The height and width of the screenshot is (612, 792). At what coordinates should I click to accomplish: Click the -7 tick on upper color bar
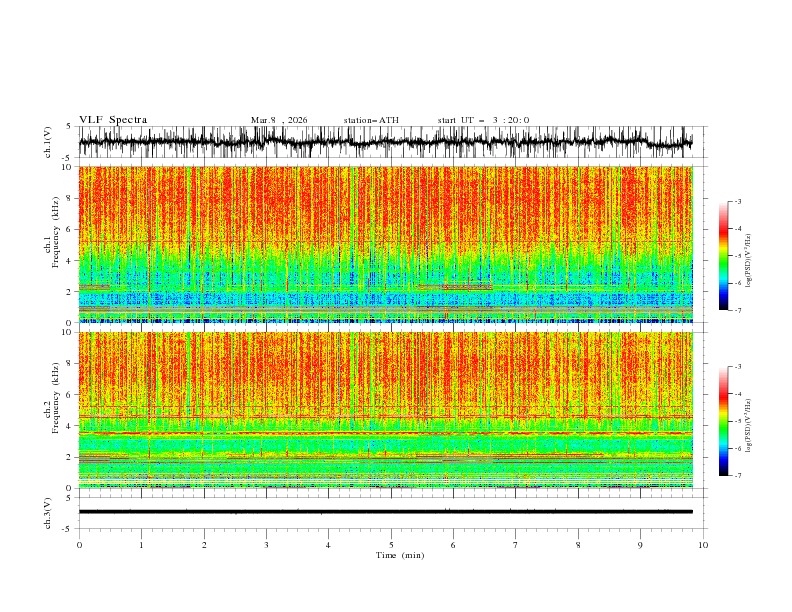click(738, 310)
